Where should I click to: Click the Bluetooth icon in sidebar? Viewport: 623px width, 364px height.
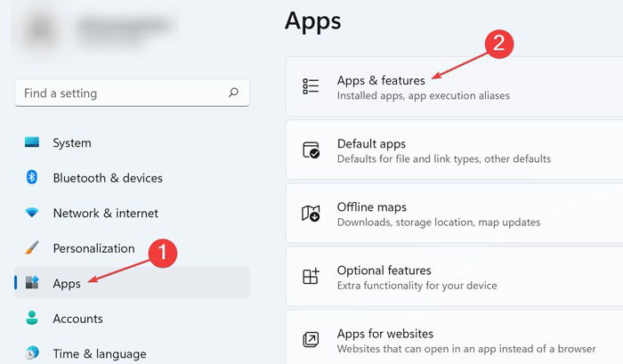click(32, 177)
